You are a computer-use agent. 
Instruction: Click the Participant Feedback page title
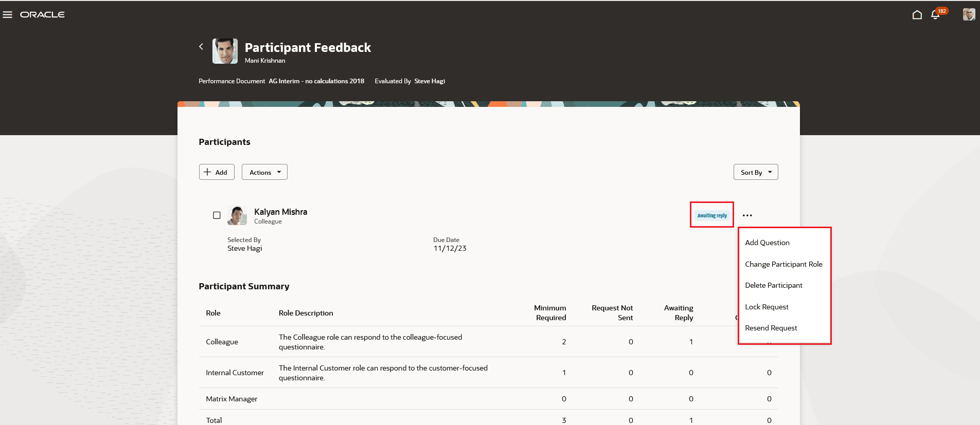[308, 48]
